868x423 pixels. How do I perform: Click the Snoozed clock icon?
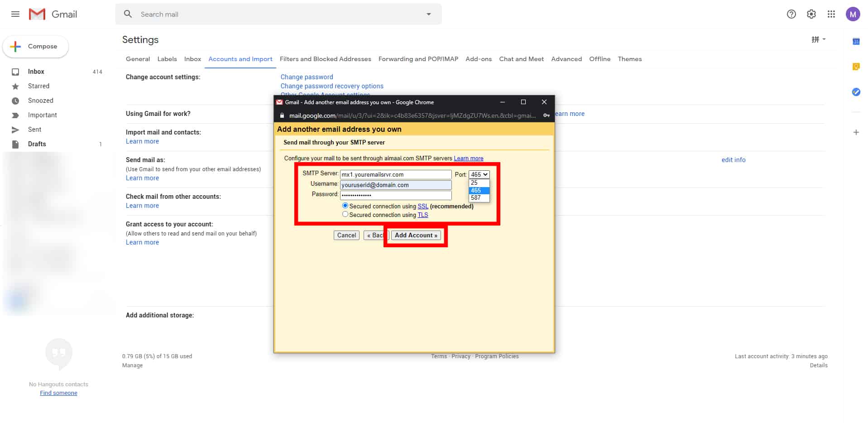pos(15,101)
